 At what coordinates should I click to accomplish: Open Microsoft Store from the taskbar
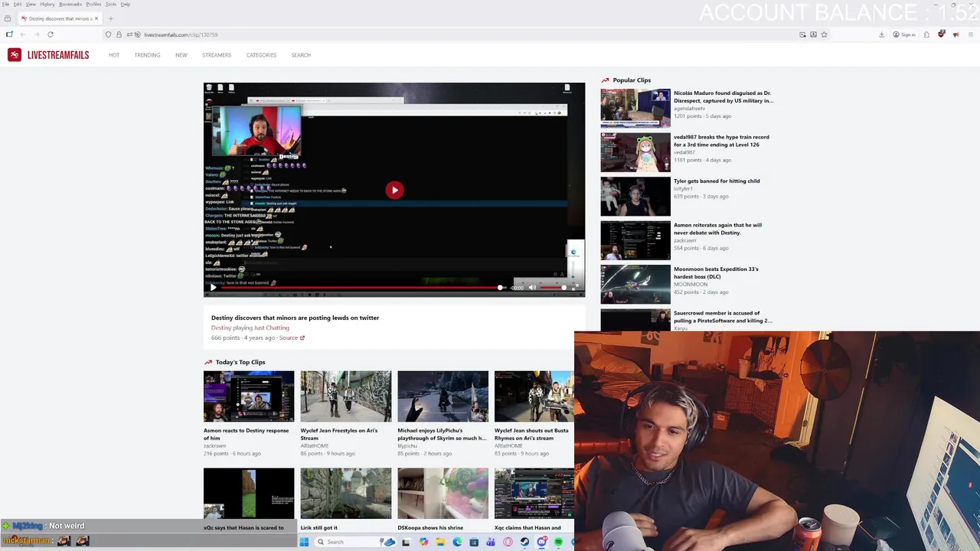474,542
